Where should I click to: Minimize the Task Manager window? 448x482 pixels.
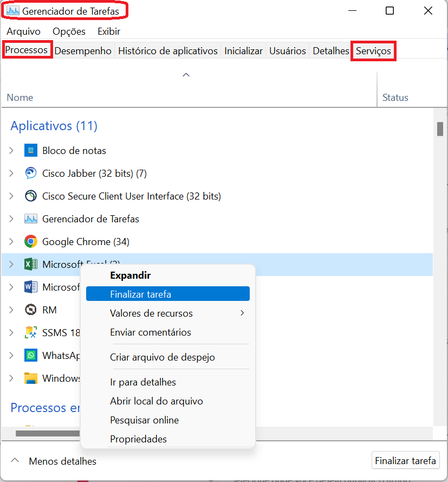tap(352, 11)
